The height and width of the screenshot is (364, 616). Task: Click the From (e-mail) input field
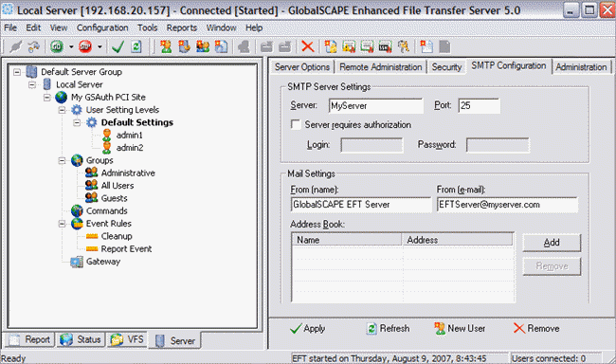507,205
